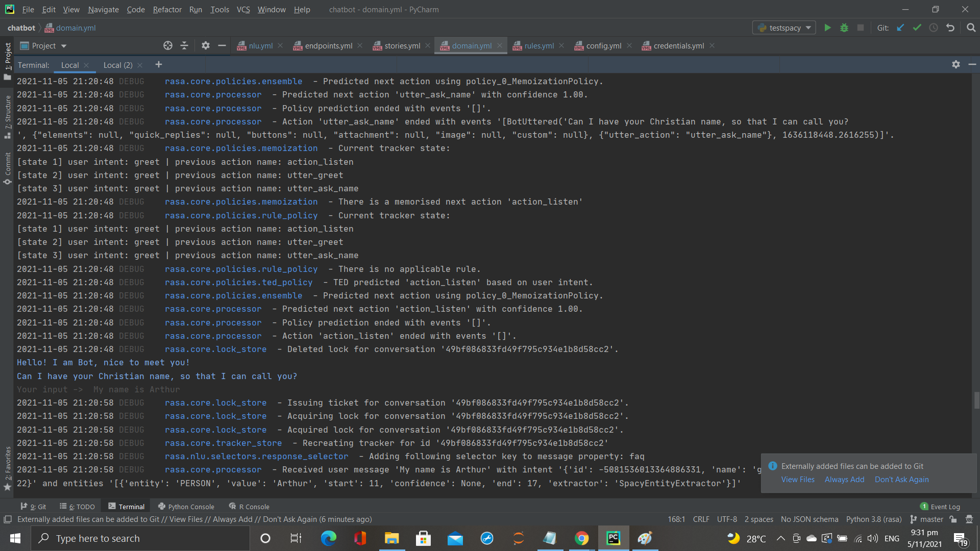Click the terminal vertical scrollbar thumb
Viewport: 980px width, 551px height.
[976, 400]
